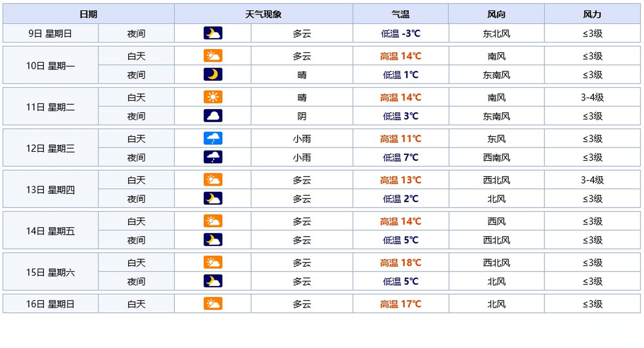
Task: Click the 风力 column header
Action: [x=592, y=14]
